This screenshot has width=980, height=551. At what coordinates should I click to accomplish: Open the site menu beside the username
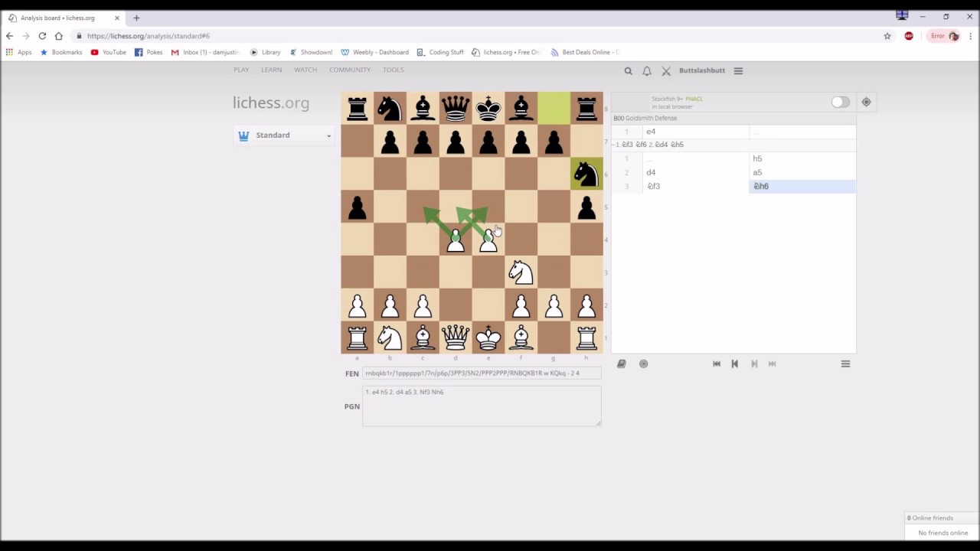[738, 70]
